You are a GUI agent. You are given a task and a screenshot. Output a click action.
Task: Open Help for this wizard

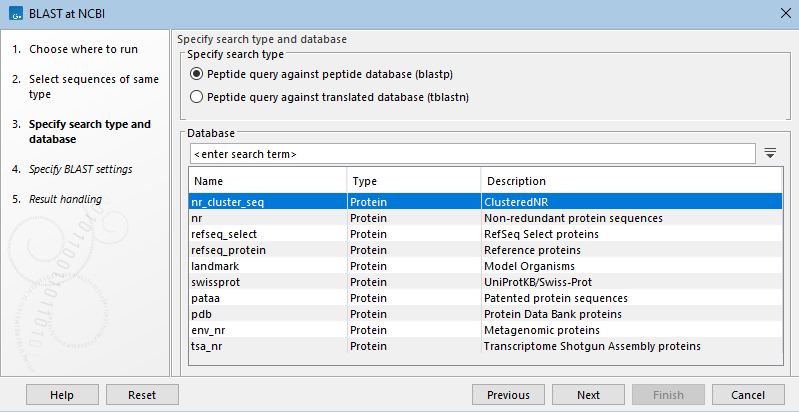click(62, 395)
